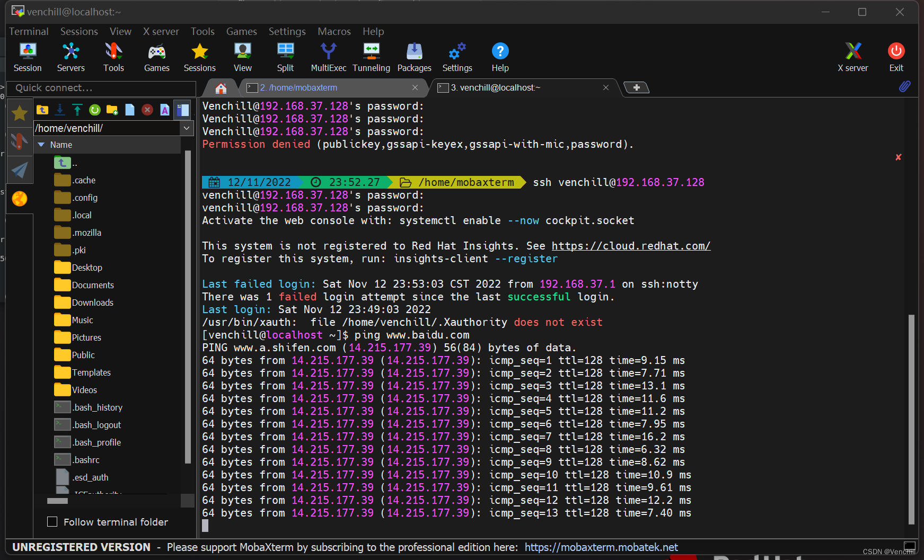Select the .mozilla folder
924x560 pixels.
(77, 233)
